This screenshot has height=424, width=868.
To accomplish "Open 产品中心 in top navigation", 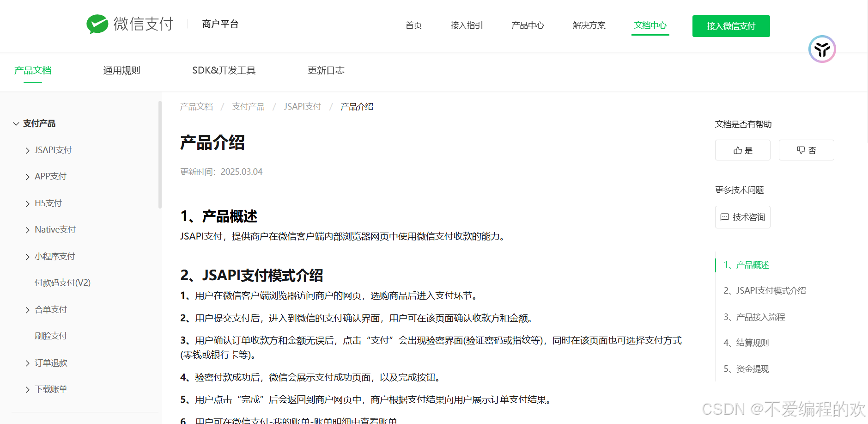I will (x=528, y=25).
